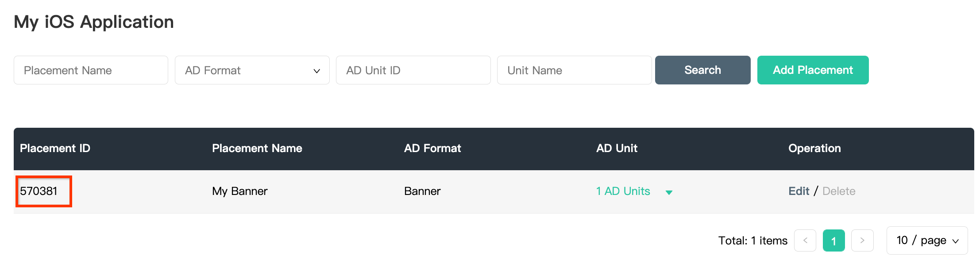The height and width of the screenshot is (267, 980).
Task: Select placement ID 570381 cell
Action: coord(39,191)
